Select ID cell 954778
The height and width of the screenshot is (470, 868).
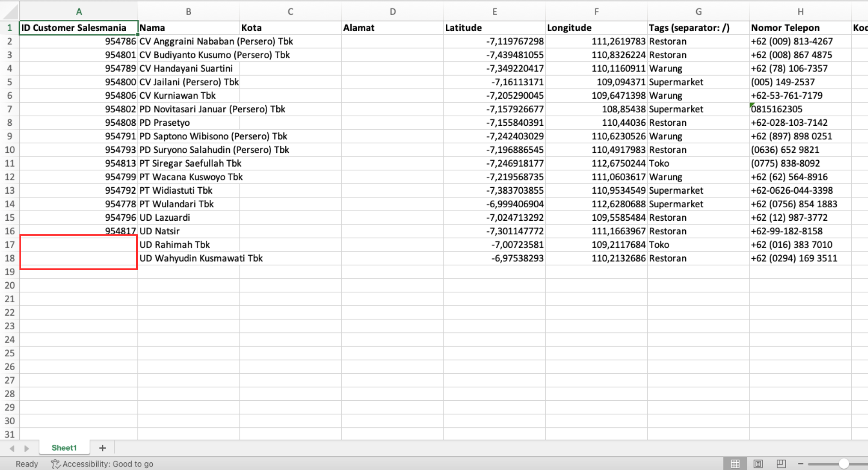[x=79, y=204]
